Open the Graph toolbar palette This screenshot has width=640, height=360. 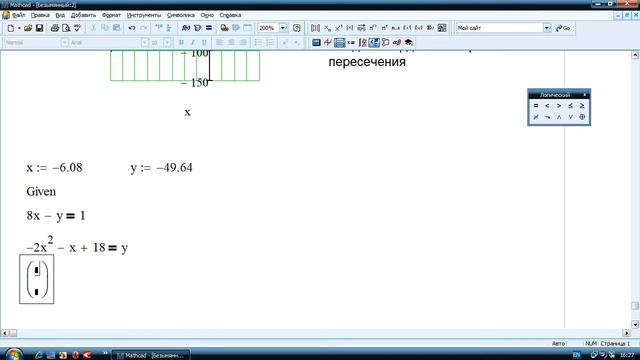point(327,42)
